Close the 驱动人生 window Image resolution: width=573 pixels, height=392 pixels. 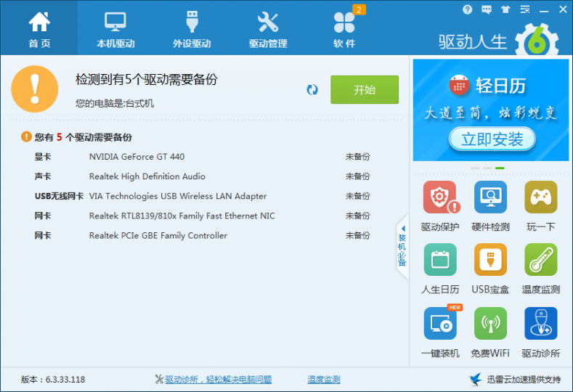pos(563,9)
